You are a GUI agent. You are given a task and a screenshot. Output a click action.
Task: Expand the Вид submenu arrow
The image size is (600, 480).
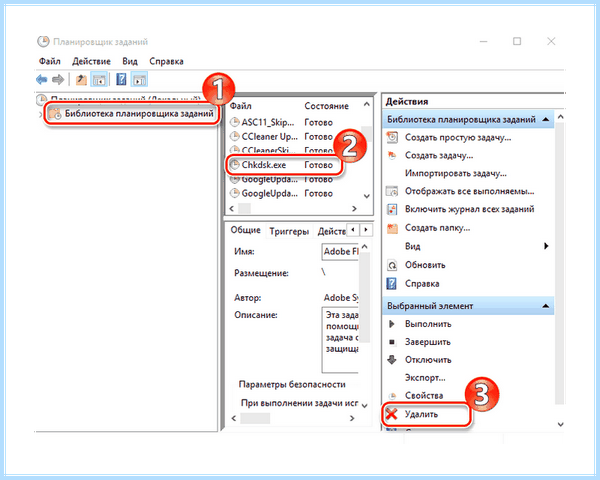pos(546,246)
